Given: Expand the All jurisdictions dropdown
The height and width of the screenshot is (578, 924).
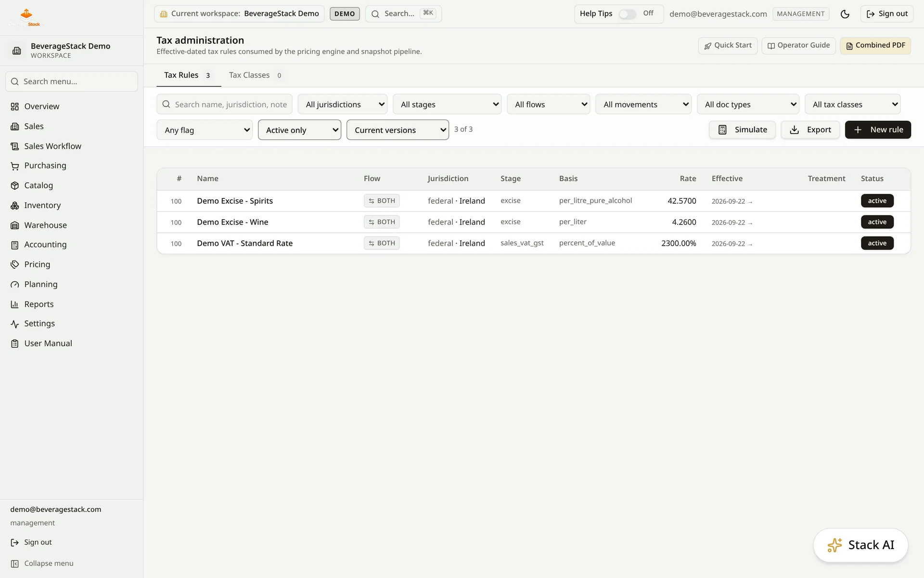Looking at the screenshot, I should tap(343, 105).
